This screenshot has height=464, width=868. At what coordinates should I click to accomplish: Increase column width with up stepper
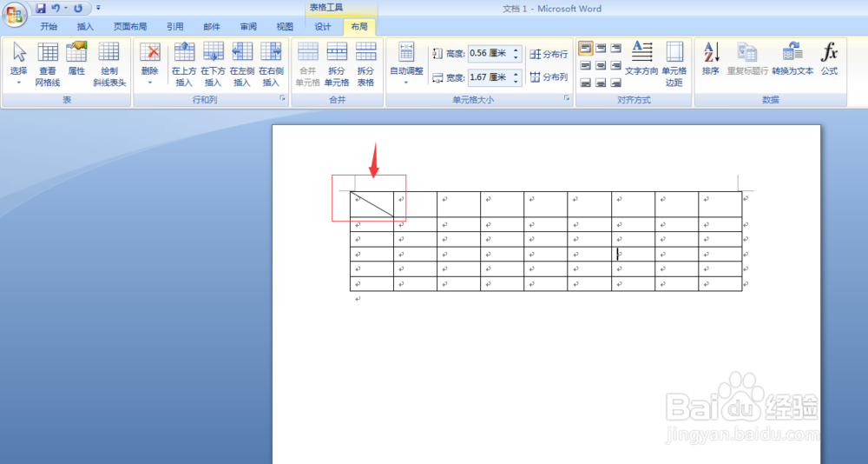coord(516,74)
